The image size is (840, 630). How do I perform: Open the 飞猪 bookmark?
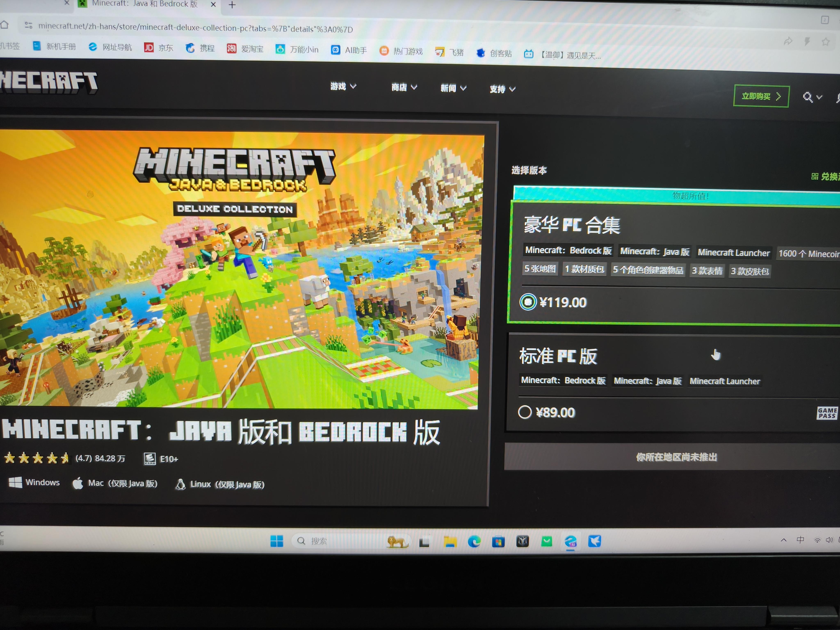(x=449, y=52)
